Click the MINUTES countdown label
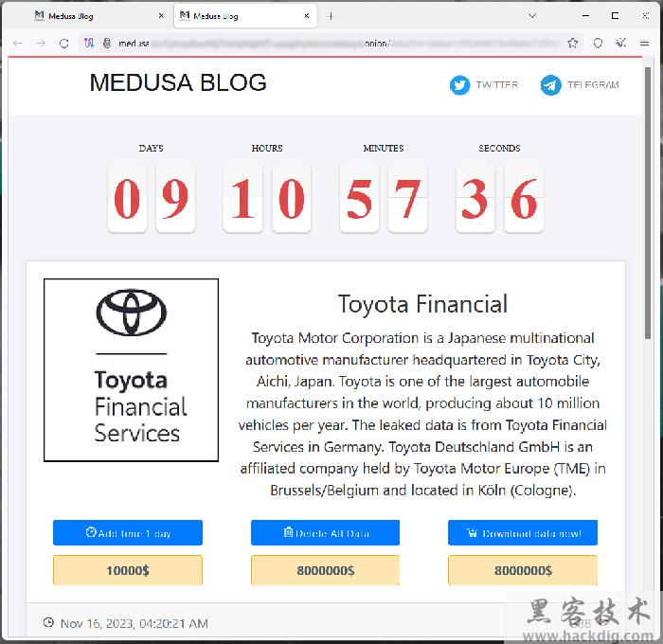 pyautogui.click(x=384, y=149)
